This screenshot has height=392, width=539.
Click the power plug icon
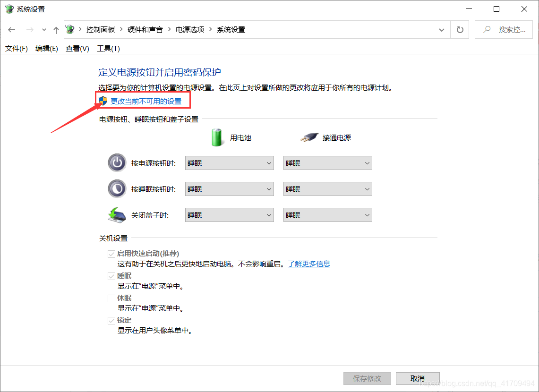pos(309,137)
